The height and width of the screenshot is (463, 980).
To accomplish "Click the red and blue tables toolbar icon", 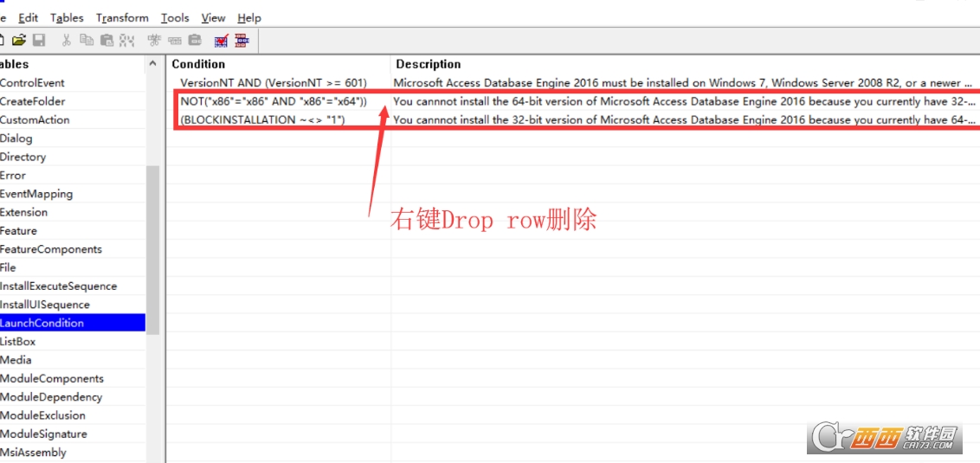I will 242,41.
